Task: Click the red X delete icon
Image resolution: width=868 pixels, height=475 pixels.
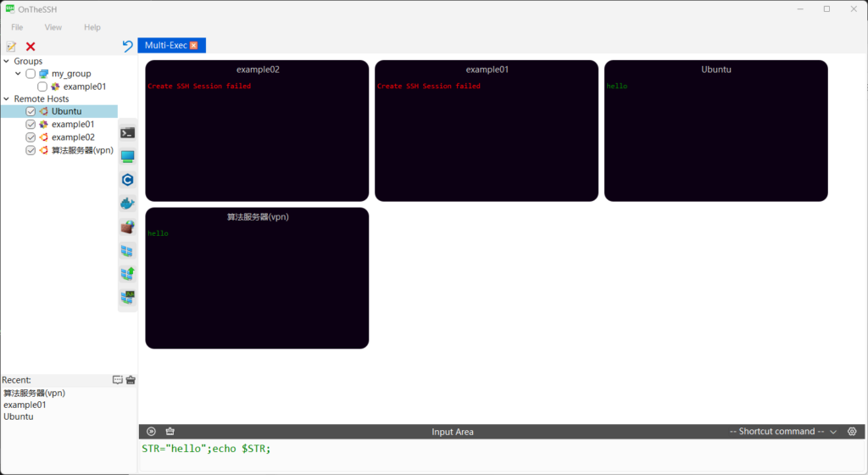Action: 31,47
